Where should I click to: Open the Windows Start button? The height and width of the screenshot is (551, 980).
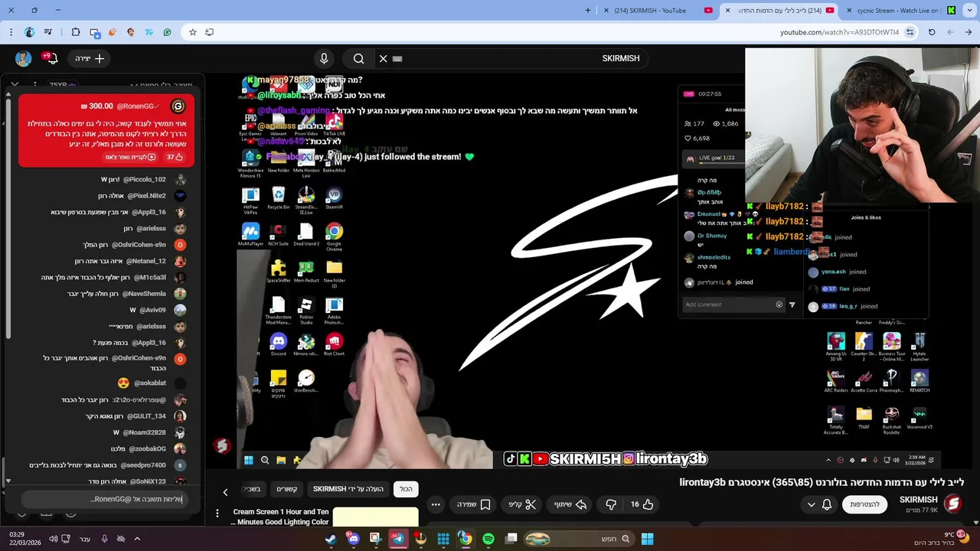647,539
